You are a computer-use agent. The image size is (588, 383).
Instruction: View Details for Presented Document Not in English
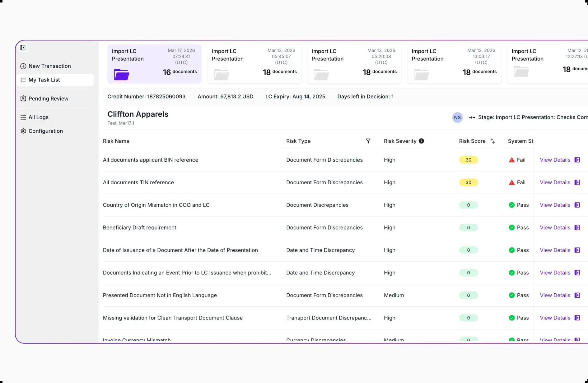[555, 295]
